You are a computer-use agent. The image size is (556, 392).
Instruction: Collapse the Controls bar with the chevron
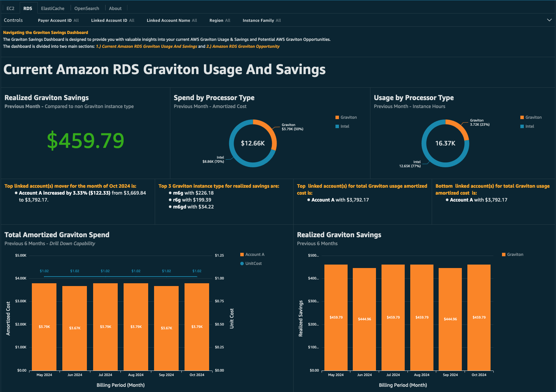549,20
